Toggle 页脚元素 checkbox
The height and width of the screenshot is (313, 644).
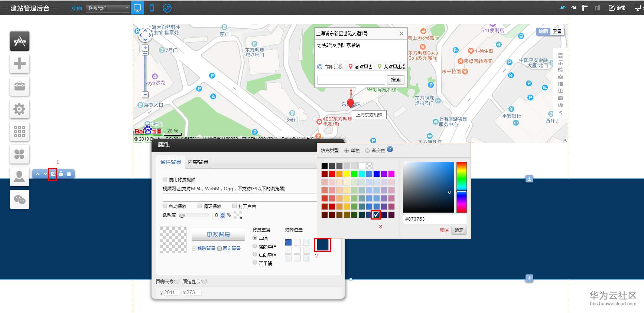(x=177, y=281)
